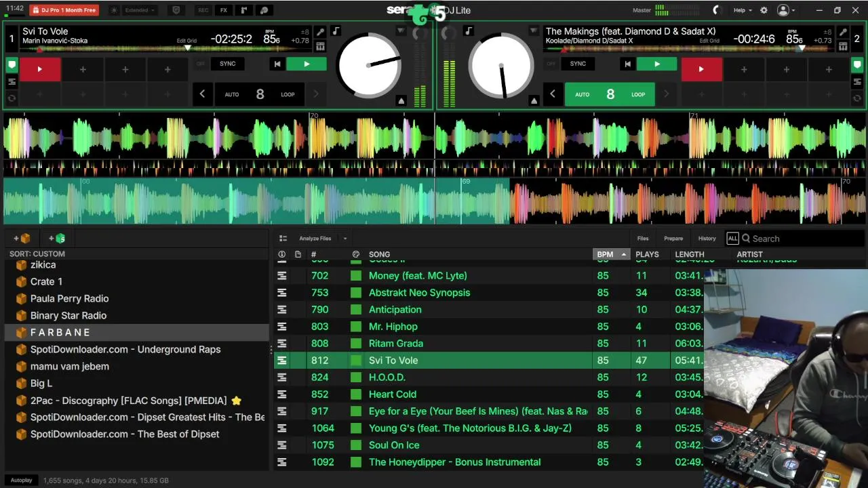Select the loop roll icon on deck 1
868x488 pixels.
tap(12, 98)
